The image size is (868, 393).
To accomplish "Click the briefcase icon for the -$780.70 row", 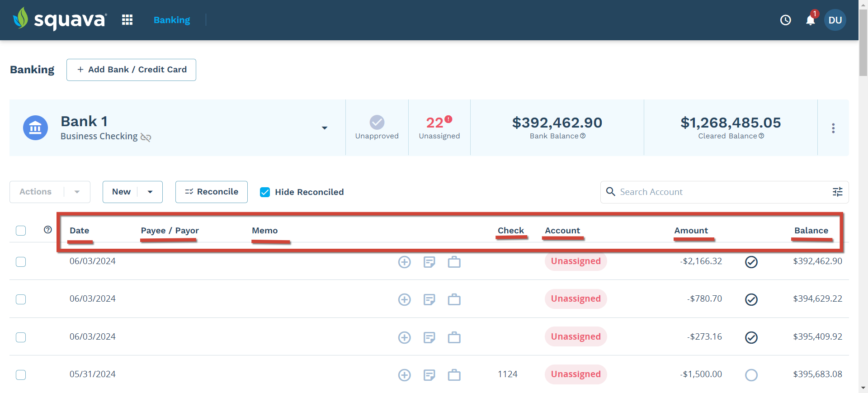I will (454, 299).
